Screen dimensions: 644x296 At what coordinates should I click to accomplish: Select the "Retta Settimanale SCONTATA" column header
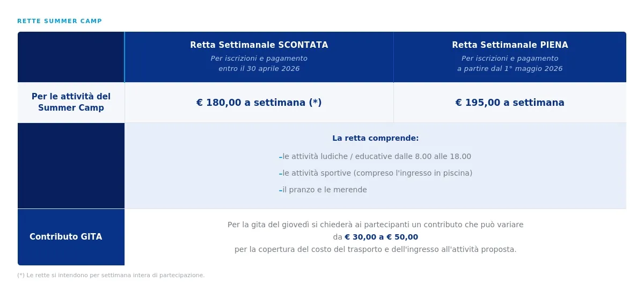(259, 45)
